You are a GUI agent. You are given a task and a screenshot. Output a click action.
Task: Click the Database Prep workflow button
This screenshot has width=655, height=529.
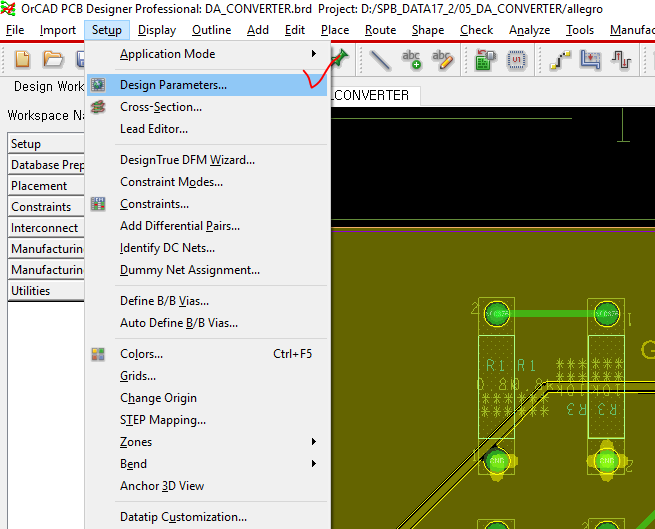coord(46,165)
